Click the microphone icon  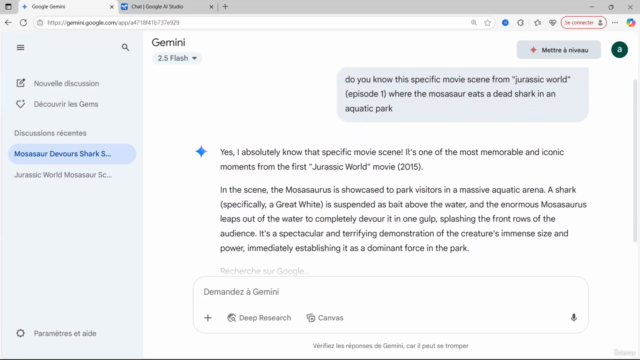pos(573,318)
